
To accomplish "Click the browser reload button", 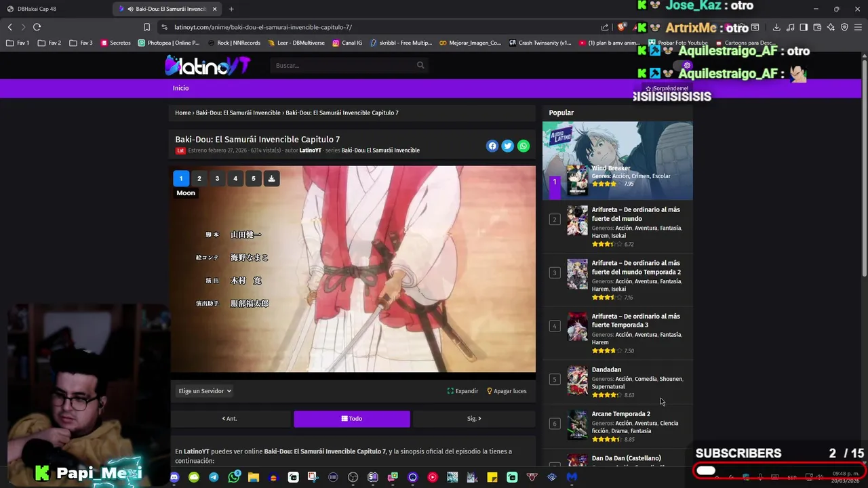I will [37, 27].
